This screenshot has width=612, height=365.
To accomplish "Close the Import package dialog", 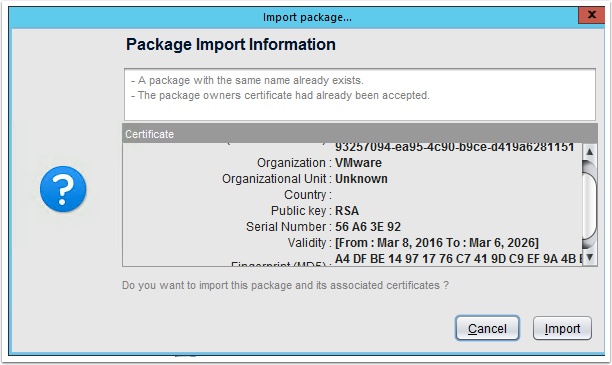I will click(591, 15).
